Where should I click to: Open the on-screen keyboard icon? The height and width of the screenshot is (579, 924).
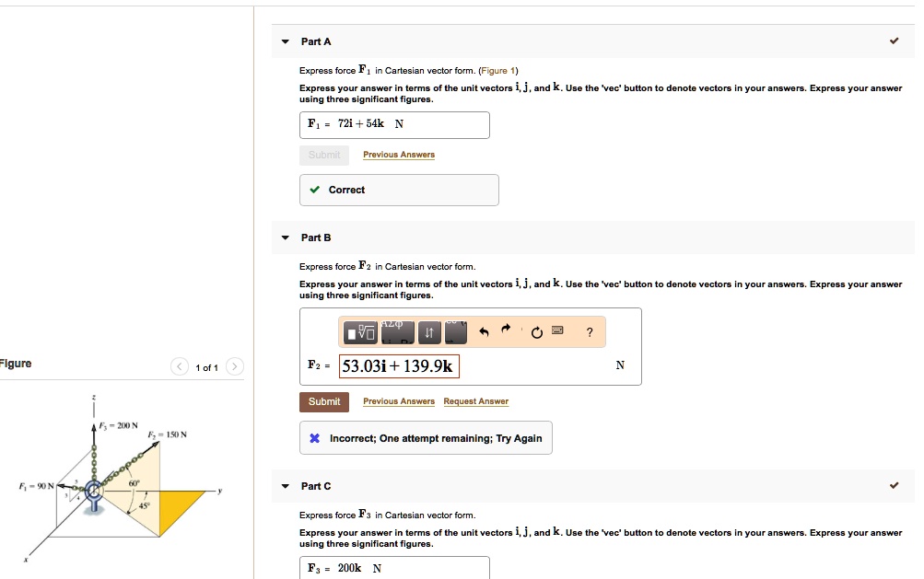point(557,331)
